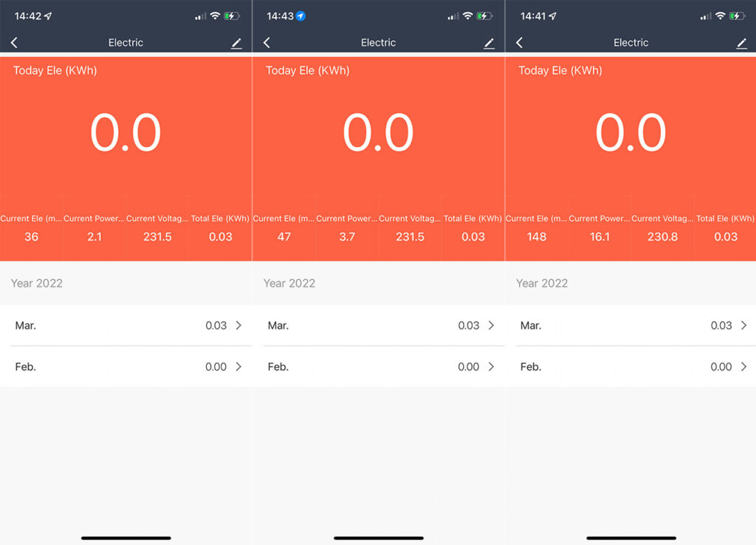Tap the battery icon in the 14:41 screen
Screen dimensions: 756x545
[737, 16]
